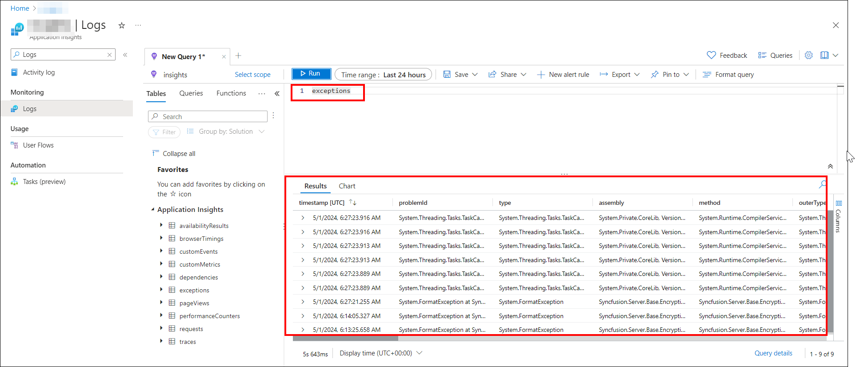Open the Export dropdown

620,75
